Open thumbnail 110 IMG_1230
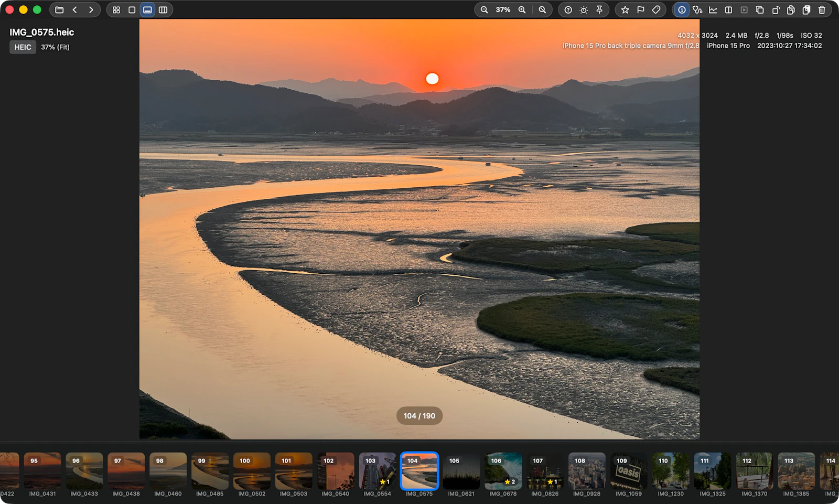 [671, 471]
